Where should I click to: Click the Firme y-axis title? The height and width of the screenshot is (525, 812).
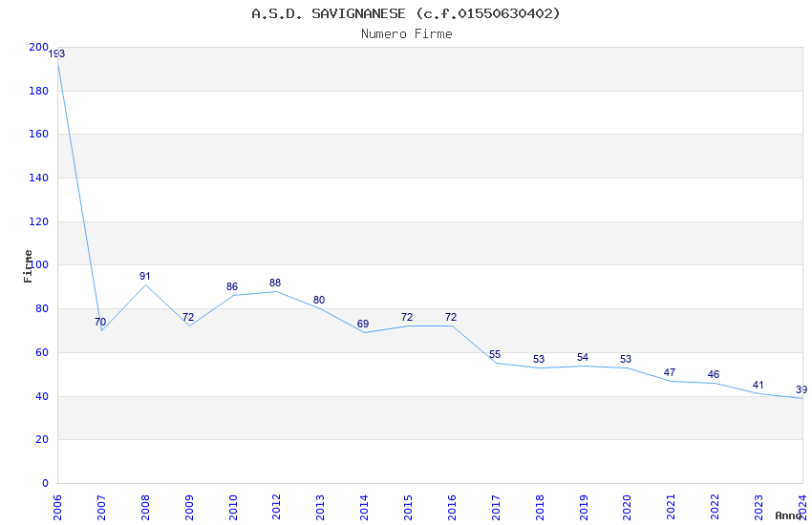click(28, 266)
